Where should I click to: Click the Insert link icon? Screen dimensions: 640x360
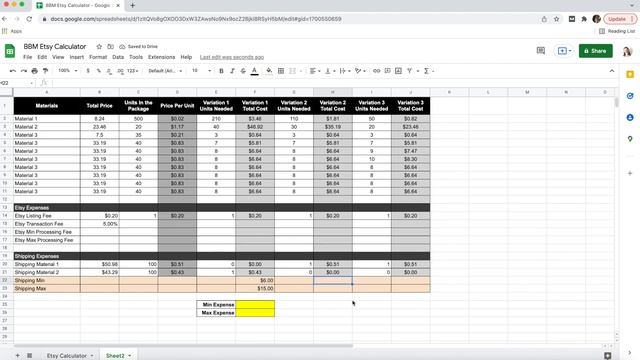click(376, 71)
